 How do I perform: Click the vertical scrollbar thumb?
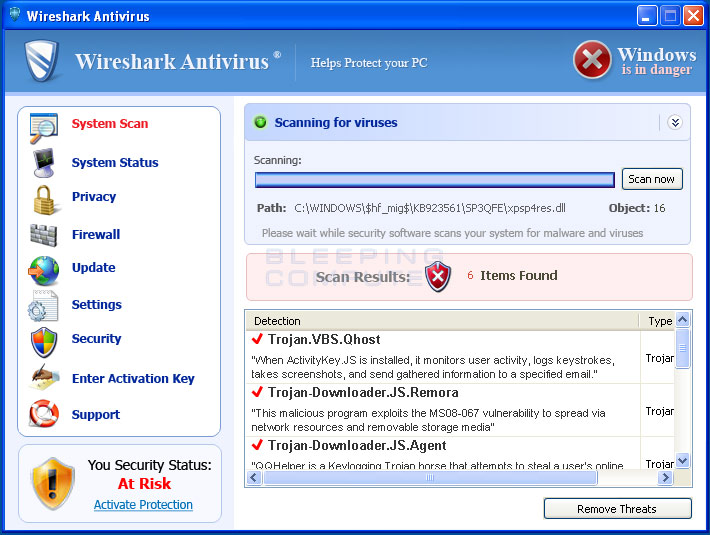[682, 349]
